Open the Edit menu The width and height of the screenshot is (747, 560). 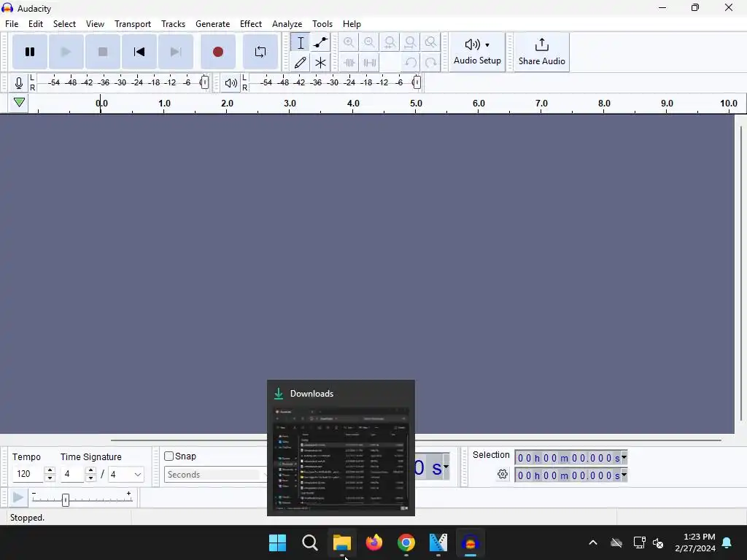[x=36, y=24]
